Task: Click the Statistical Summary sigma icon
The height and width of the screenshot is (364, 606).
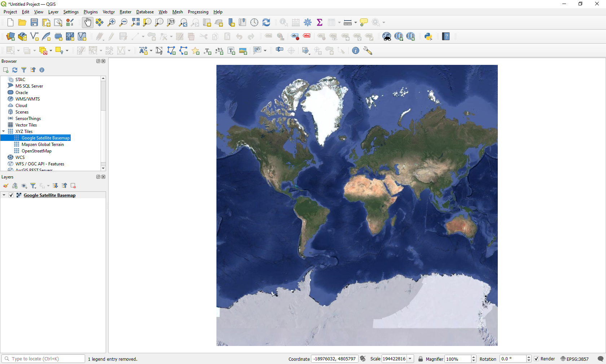Action: coord(319,22)
